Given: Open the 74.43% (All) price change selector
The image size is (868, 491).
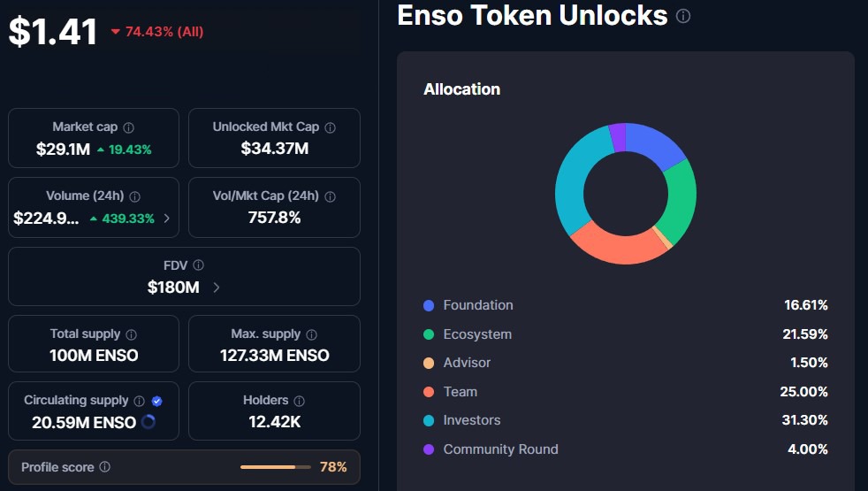Looking at the screenshot, I should tap(158, 32).
